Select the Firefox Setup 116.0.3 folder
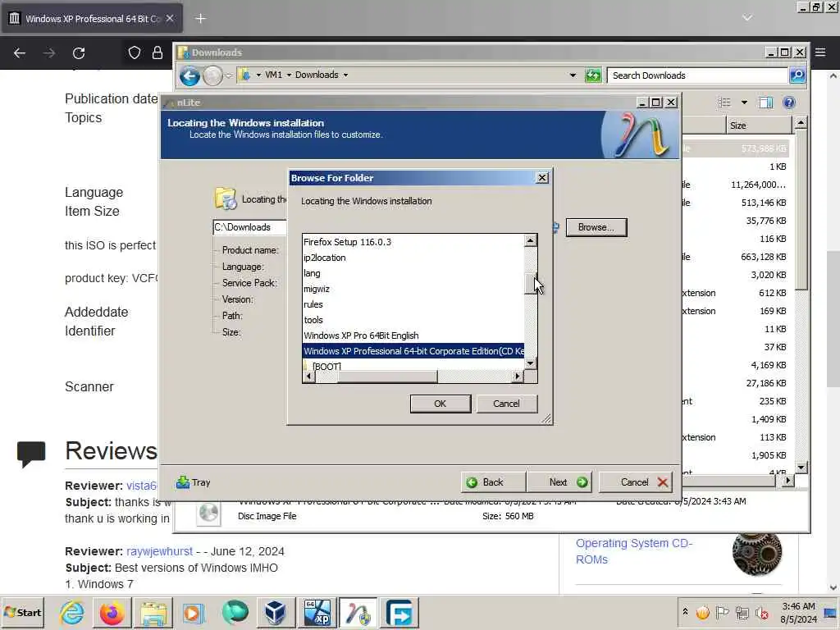 click(347, 242)
